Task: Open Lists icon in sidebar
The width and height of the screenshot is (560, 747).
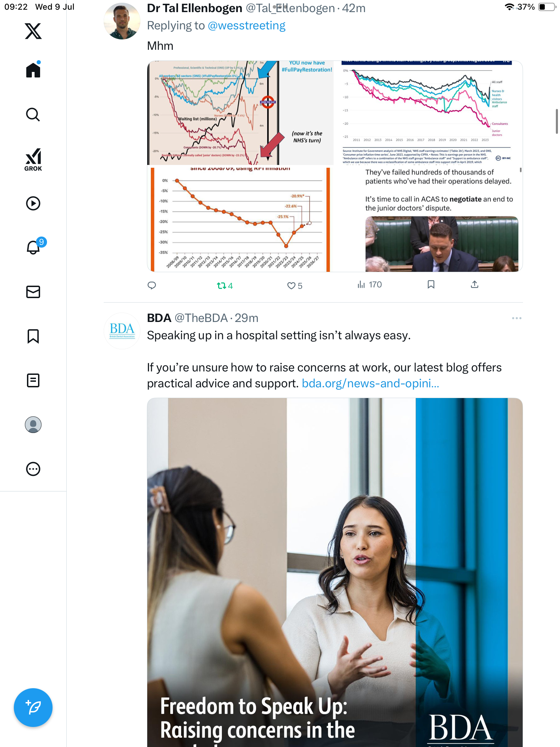Action: (x=33, y=380)
